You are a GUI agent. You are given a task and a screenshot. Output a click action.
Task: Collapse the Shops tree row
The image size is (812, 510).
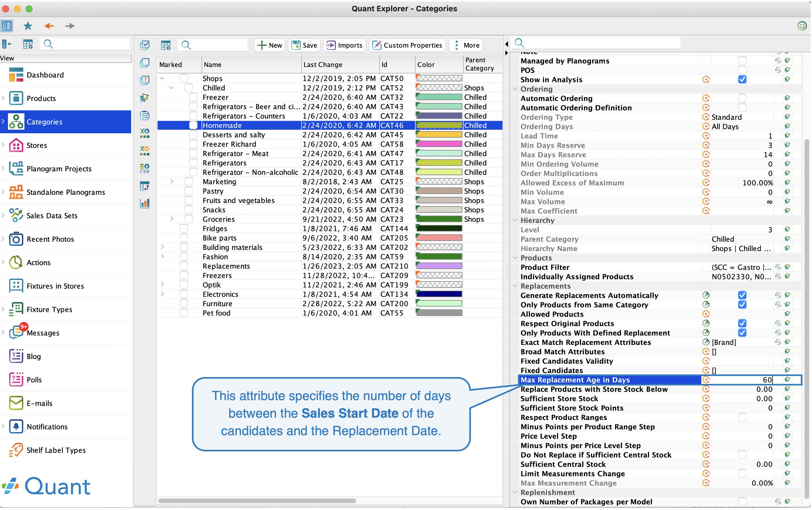[x=162, y=78]
